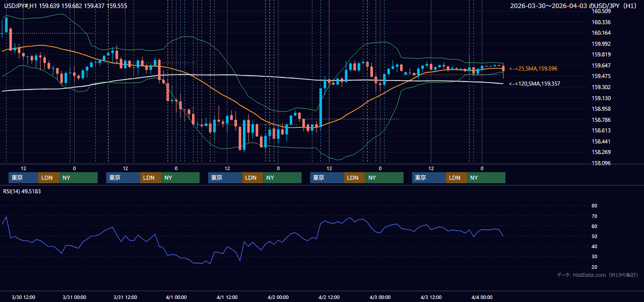Select the 4/2 00:00 date label
Viewport: 644px width, 302px height.
(278, 297)
